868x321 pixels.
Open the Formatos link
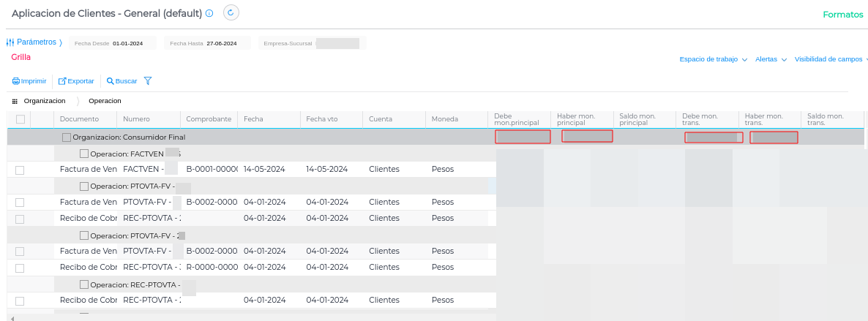coord(842,15)
